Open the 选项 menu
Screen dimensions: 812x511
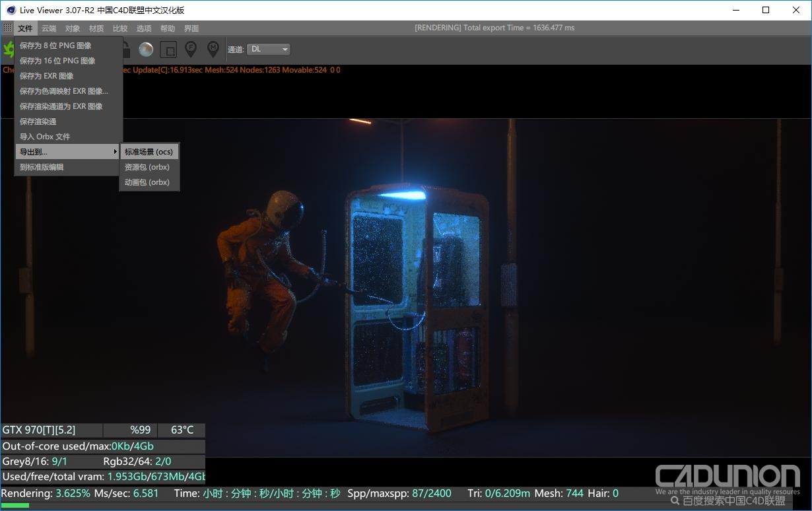click(x=144, y=28)
